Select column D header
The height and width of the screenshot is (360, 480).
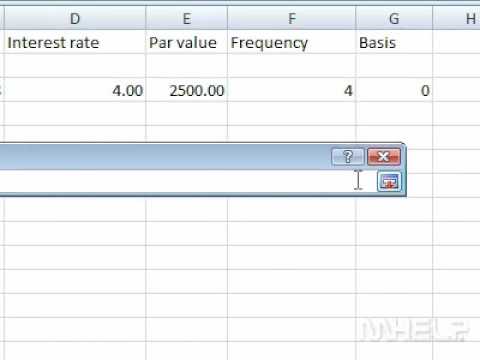coord(75,18)
